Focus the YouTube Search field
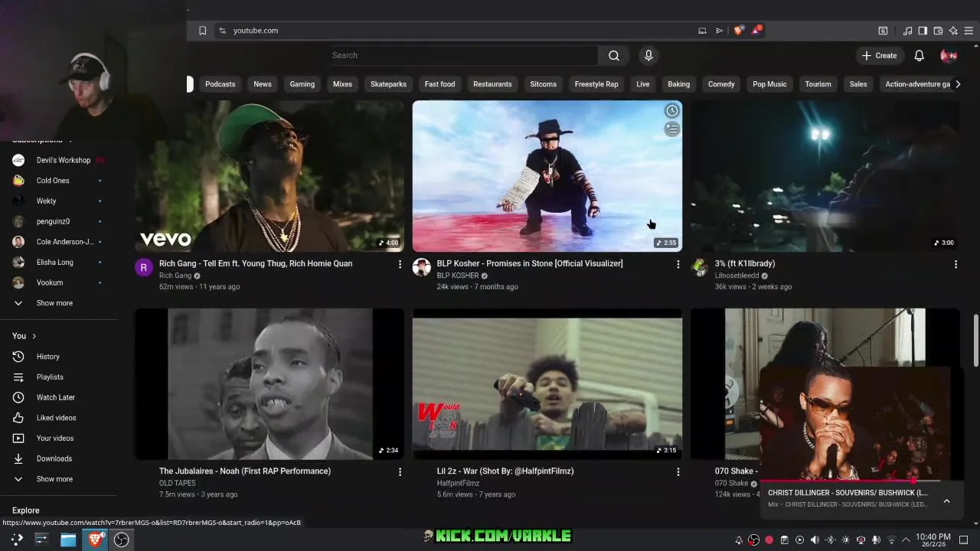This screenshot has width=980, height=551. click(x=463, y=55)
